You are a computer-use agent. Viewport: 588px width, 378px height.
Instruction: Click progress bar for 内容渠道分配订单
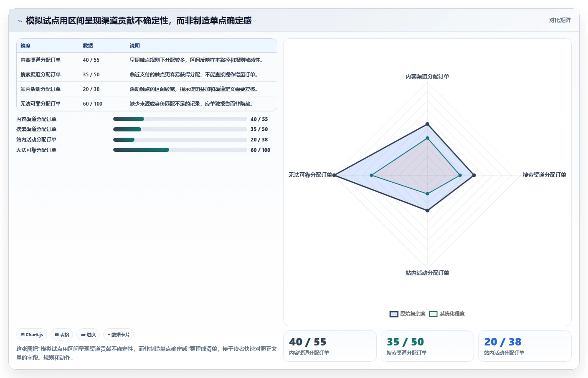click(180, 119)
